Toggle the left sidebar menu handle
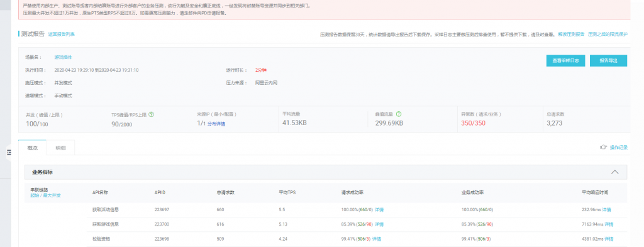The image size is (644, 247). pyautogui.click(x=9, y=152)
